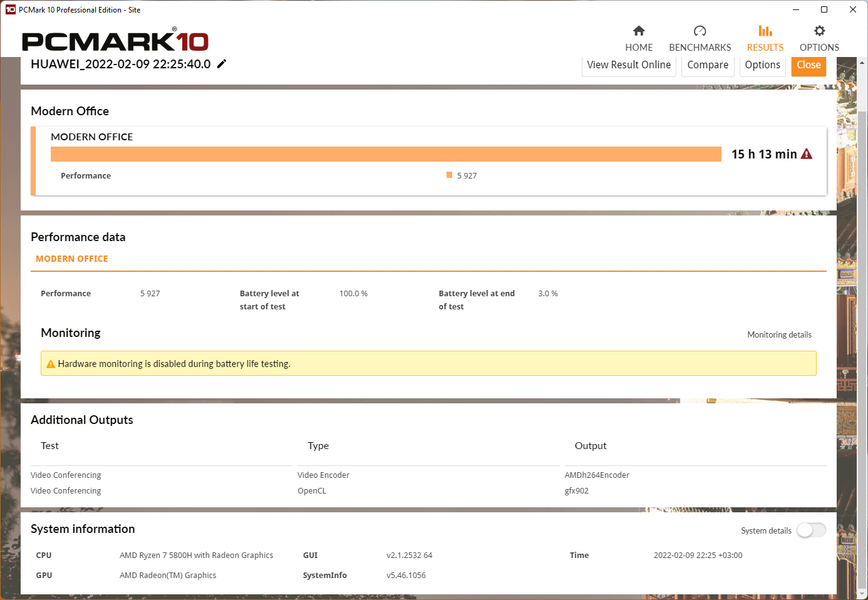Click the 5 927 value beside the legend square

[467, 175]
